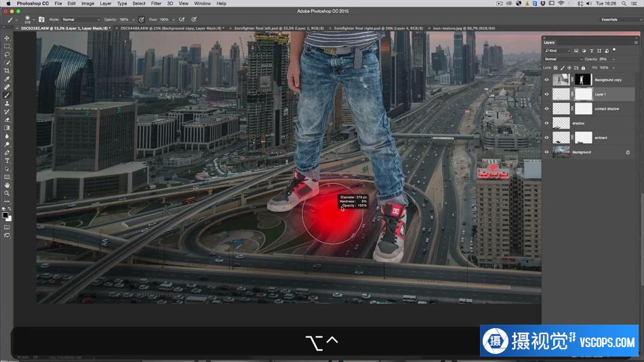Filter layers by adjustment layers icon
This screenshot has width=644, height=362.
tap(584, 51)
